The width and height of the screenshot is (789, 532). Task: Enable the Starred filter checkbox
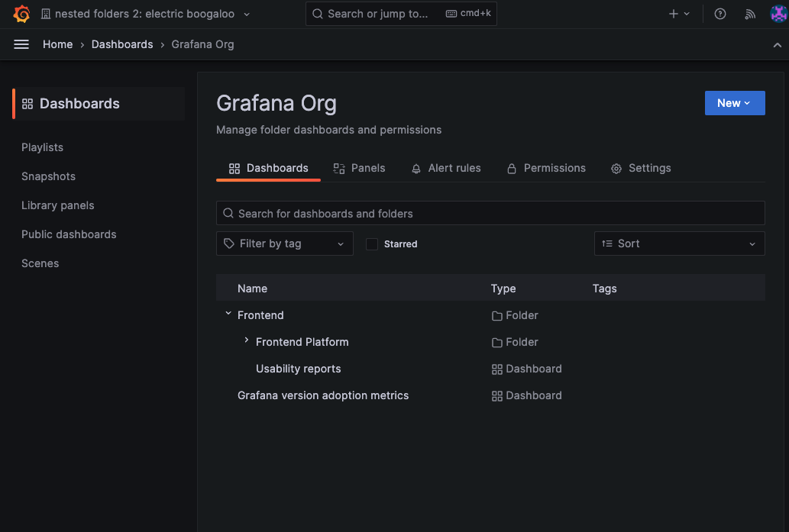372,243
